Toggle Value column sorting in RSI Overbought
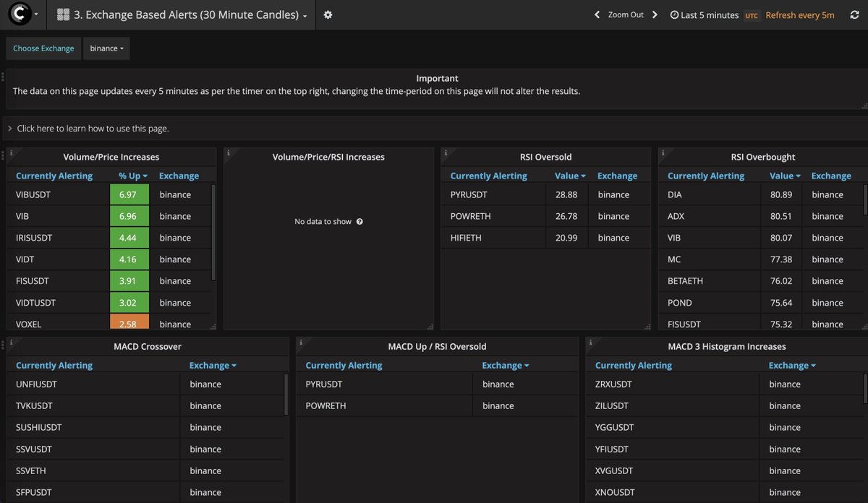Image resolution: width=868 pixels, height=503 pixels. pyautogui.click(x=785, y=176)
